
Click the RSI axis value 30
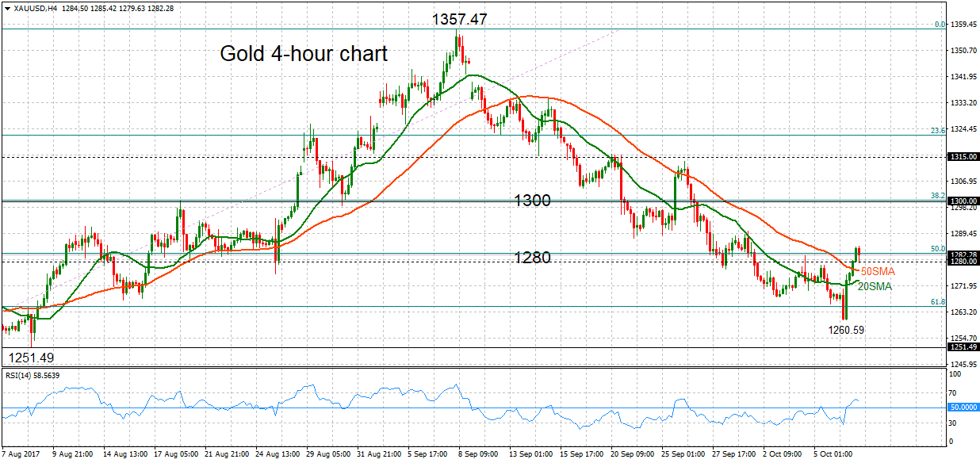951,423
